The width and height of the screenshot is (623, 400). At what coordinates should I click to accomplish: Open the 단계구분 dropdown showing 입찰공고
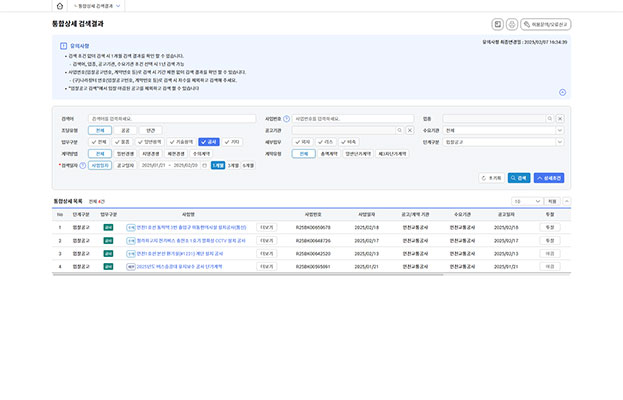tap(505, 142)
